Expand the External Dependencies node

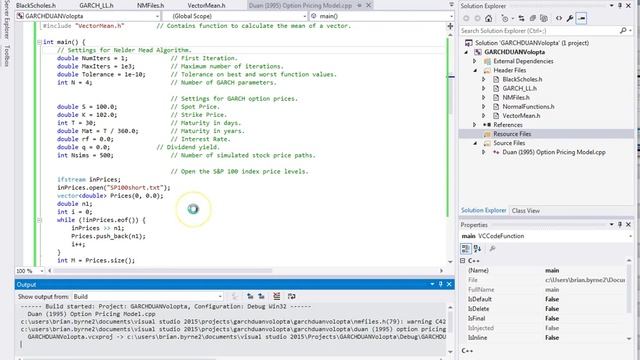click(475, 61)
